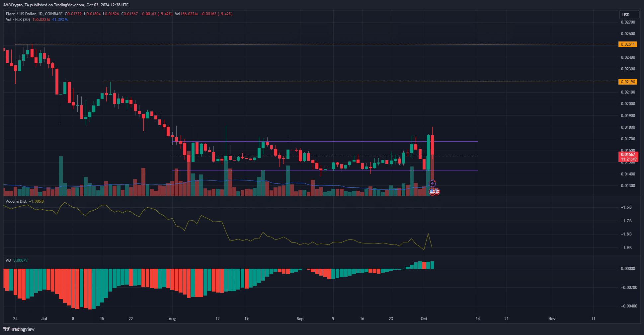
Task: Click the 0.00000 AO scale label
Action: (628, 269)
